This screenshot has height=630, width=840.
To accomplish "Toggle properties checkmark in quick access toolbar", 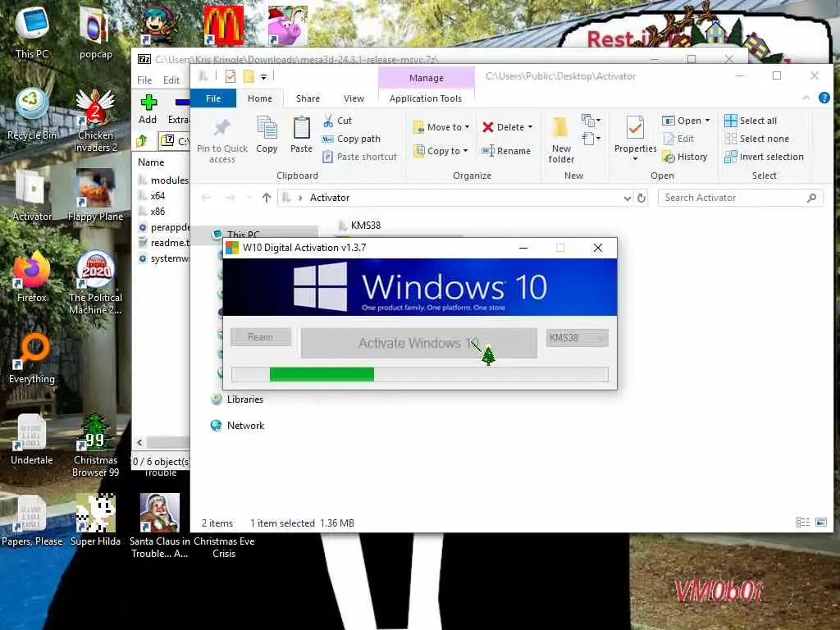I will pos(231,76).
